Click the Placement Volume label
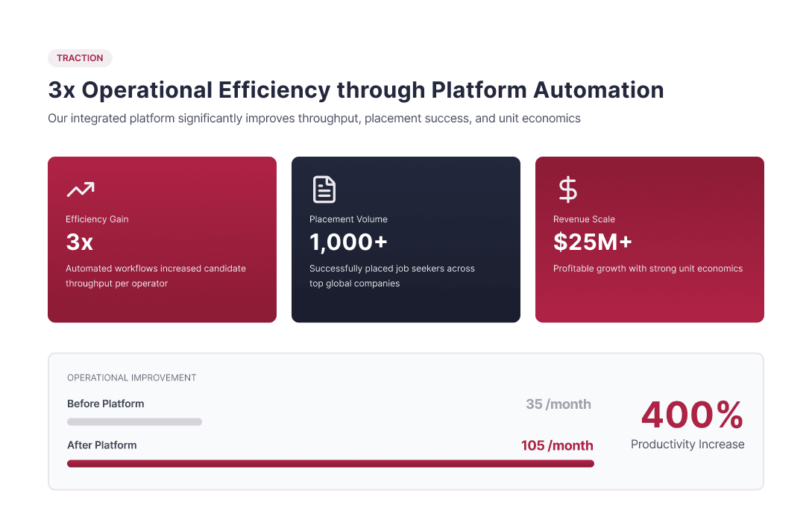The image size is (812, 508). click(348, 219)
